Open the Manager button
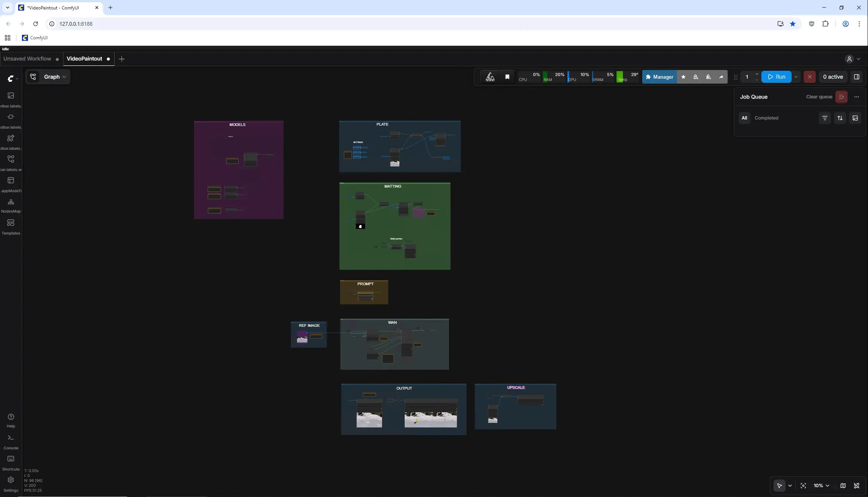 click(x=659, y=77)
